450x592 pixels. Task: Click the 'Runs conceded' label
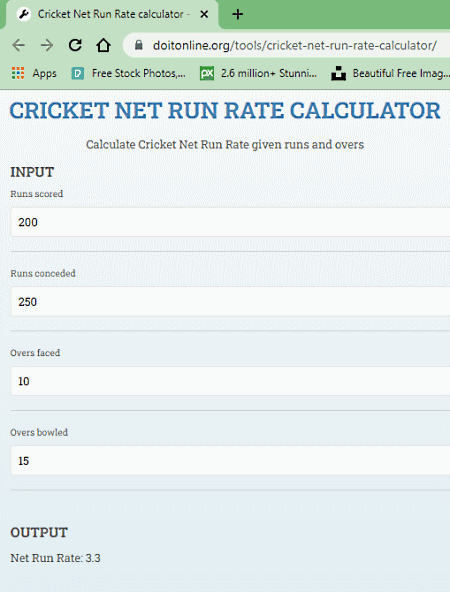click(43, 273)
